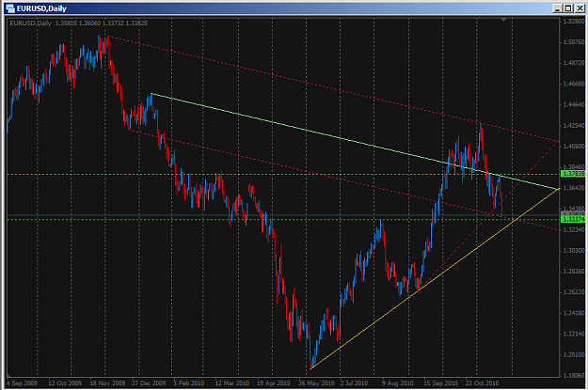Click the 1.40500 price scale label
Viewport: 588px width, 390px height.
[574, 146]
